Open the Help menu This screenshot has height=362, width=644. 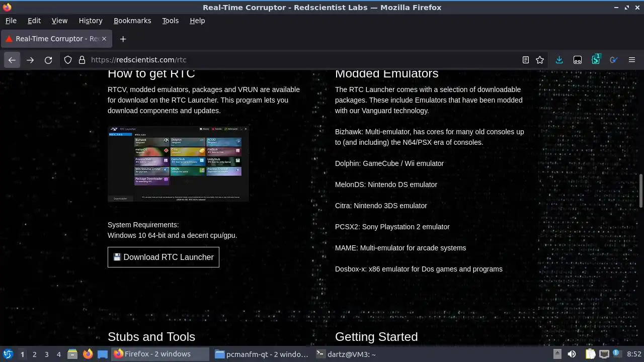coord(197,21)
